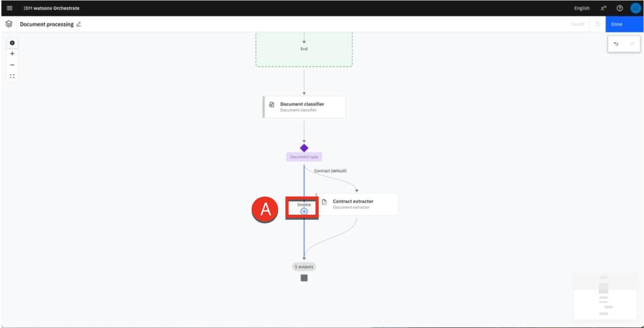This screenshot has width=644, height=328.
Task: Redo the last canvas change
Action: pyautogui.click(x=632, y=44)
